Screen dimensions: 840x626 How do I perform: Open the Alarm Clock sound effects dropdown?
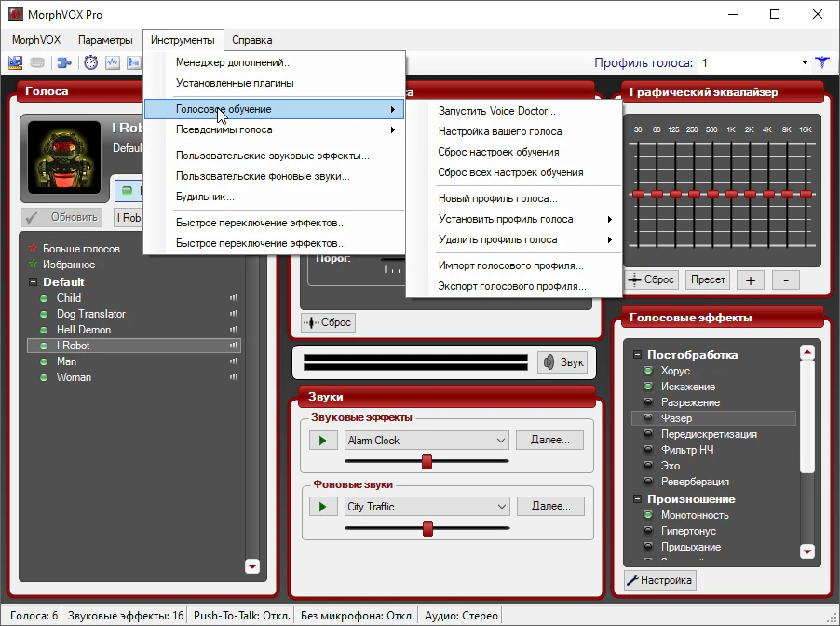[500, 441]
